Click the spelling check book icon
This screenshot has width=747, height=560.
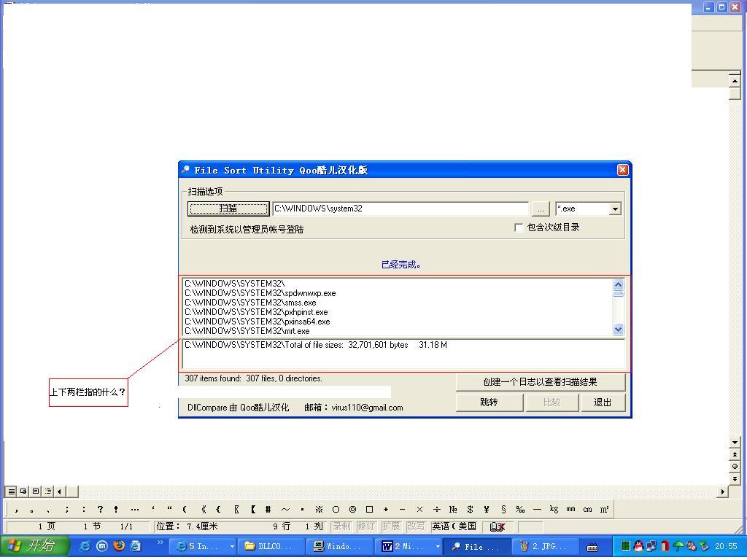pos(498,526)
